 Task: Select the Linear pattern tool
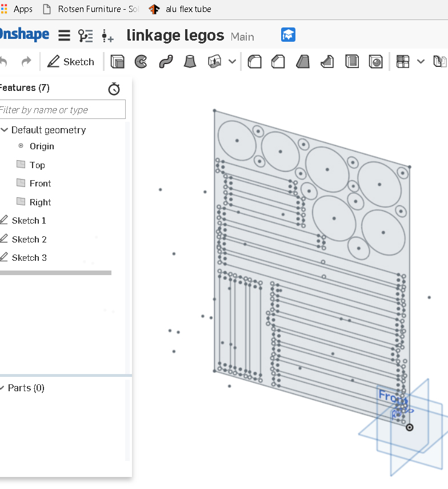point(403,61)
